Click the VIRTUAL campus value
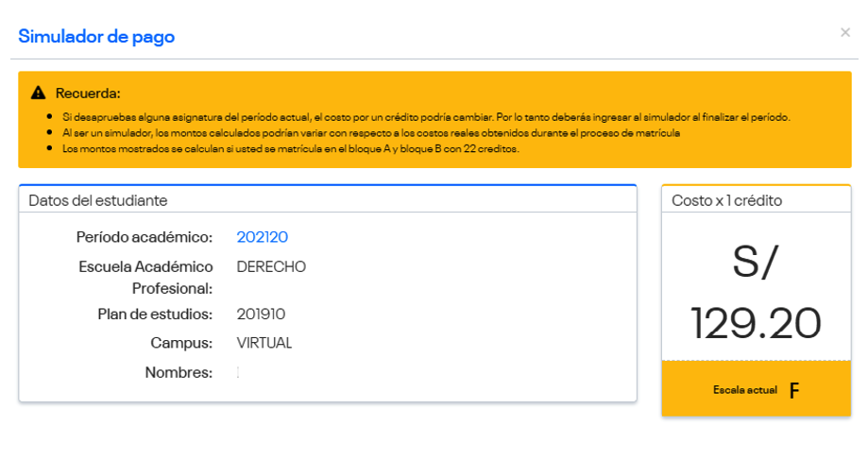The image size is (868, 460). point(264,343)
